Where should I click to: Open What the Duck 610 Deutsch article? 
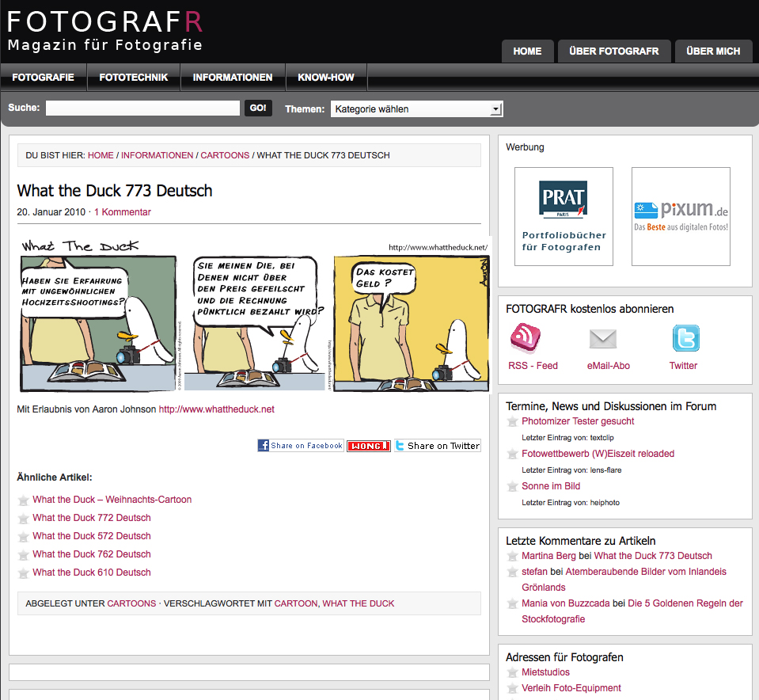pyautogui.click(x=92, y=573)
